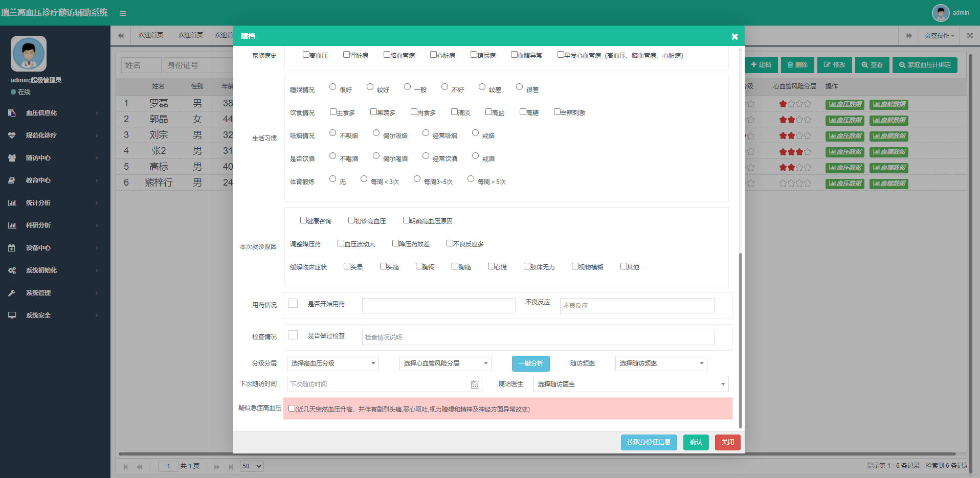Click the 读取身份证信息 button
Image resolution: width=980 pixels, height=478 pixels.
[x=649, y=442]
